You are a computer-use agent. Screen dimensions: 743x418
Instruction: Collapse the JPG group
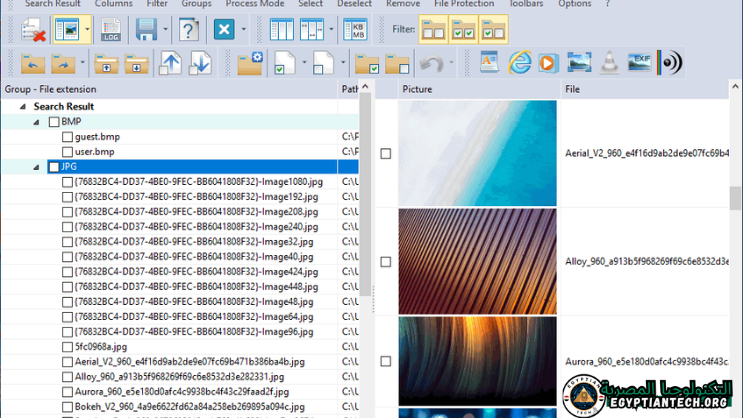[36, 167]
